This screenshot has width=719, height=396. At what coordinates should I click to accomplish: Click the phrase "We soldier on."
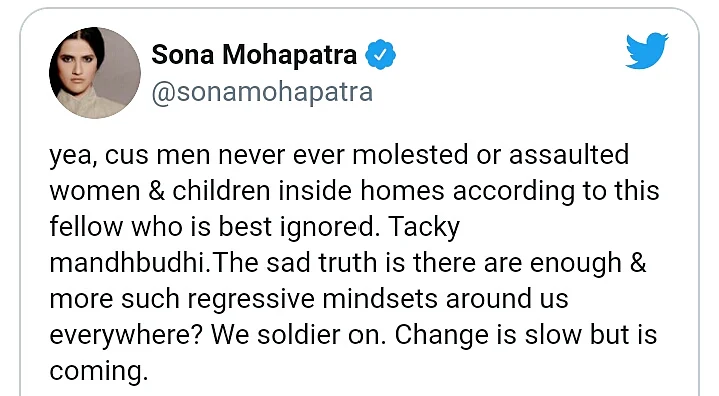tap(296, 335)
